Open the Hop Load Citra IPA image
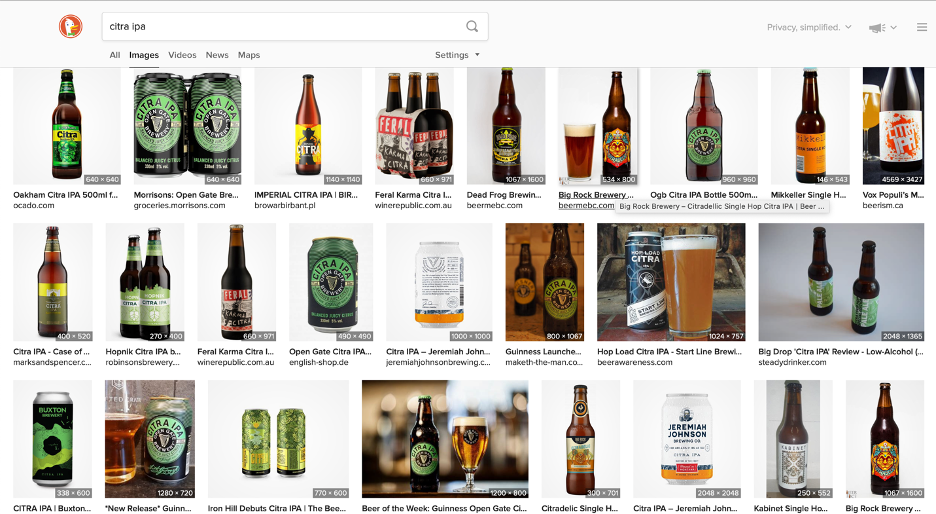The image size is (936, 514). coord(671,282)
